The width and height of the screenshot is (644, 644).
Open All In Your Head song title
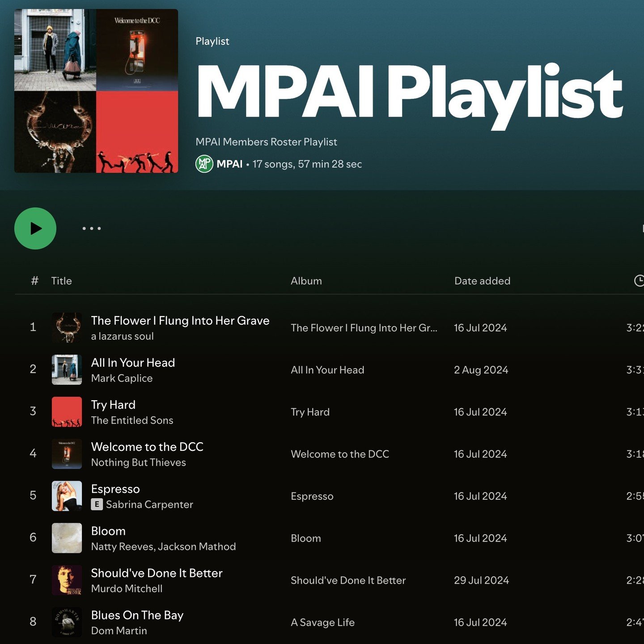pos(133,363)
